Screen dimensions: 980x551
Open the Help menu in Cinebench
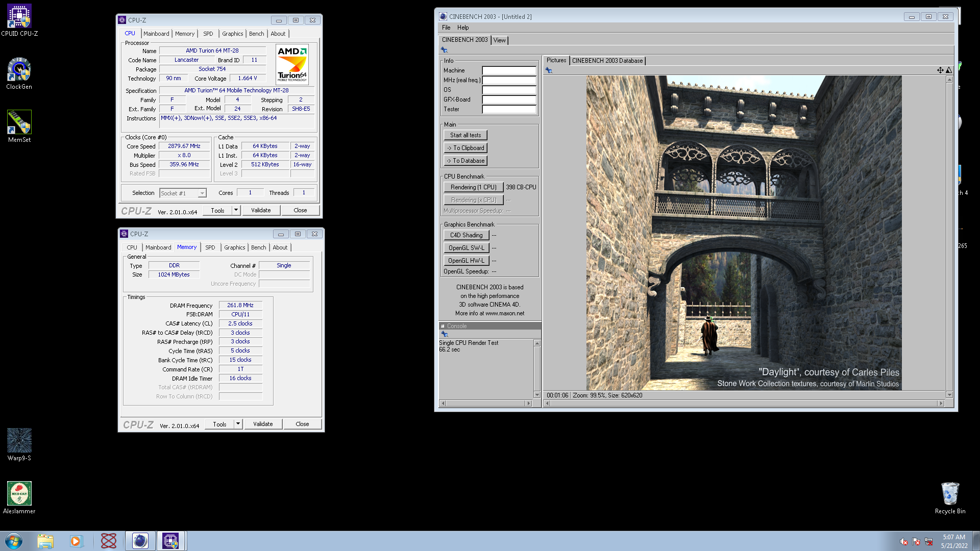click(463, 28)
